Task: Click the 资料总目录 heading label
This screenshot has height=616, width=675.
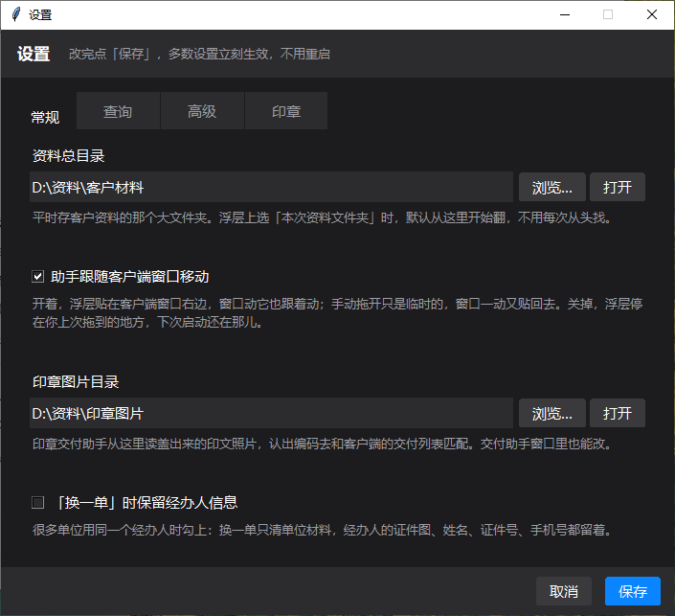Action: pos(68,155)
